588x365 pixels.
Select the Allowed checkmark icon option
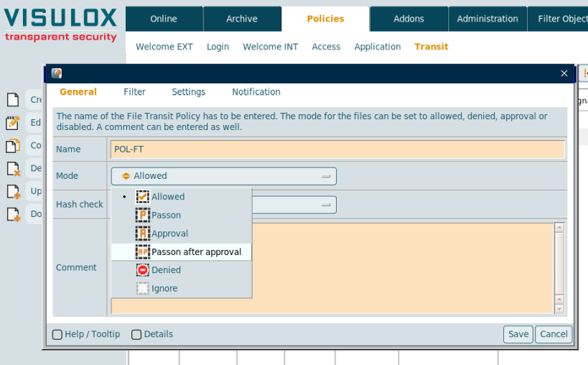(143, 197)
